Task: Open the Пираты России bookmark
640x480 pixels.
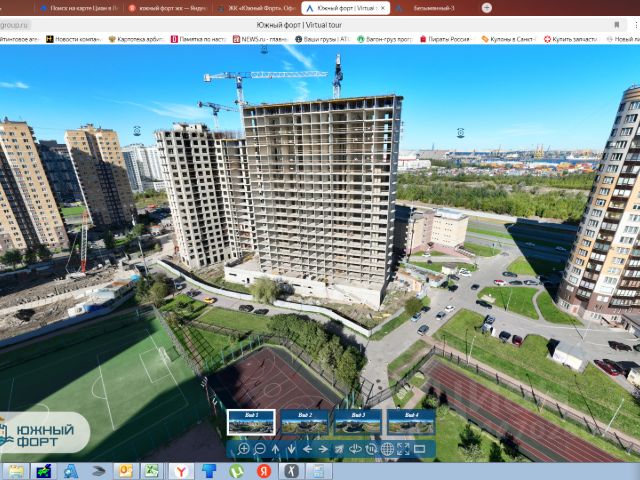Action: (447, 39)
